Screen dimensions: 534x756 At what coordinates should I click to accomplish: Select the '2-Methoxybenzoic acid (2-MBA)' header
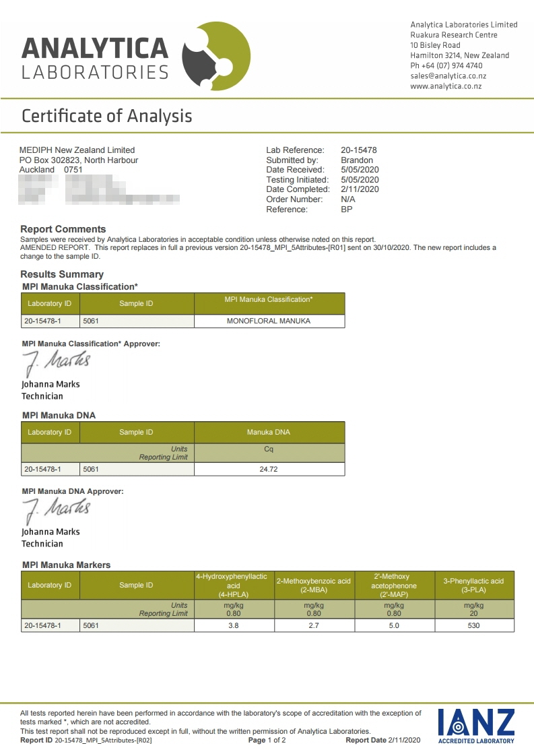(x=314, y=586)
